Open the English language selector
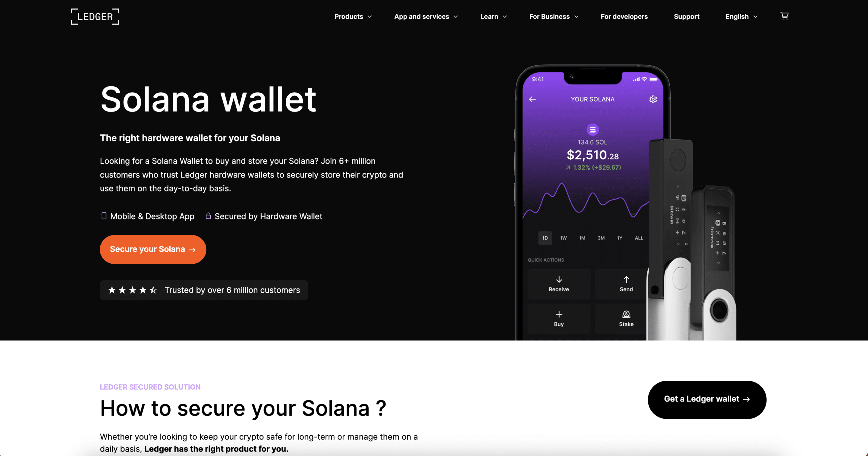The width and height of the screenshot is (868, 456). pyautogui.click(x=742, y=16)
